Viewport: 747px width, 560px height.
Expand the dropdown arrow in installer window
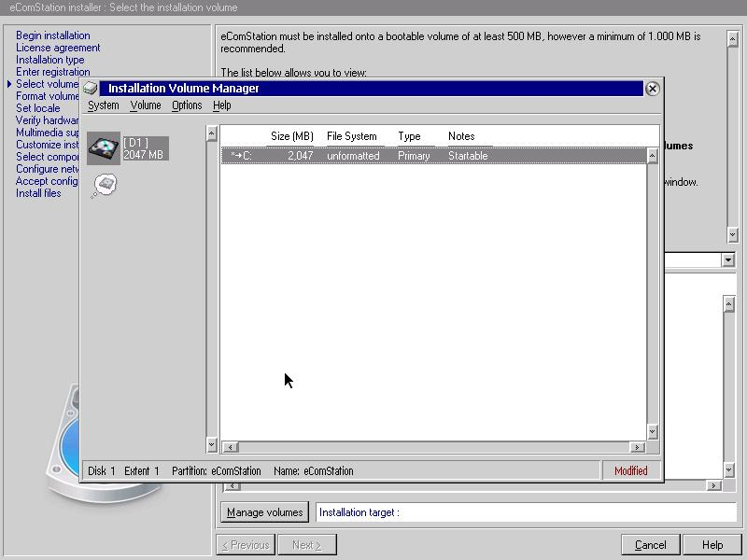tap(728, 260)
